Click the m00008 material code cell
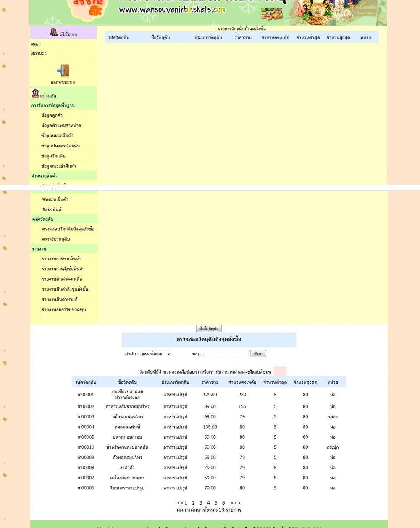Image resolution: width=420 pixels, height=528 pixels. coord(86,468)
